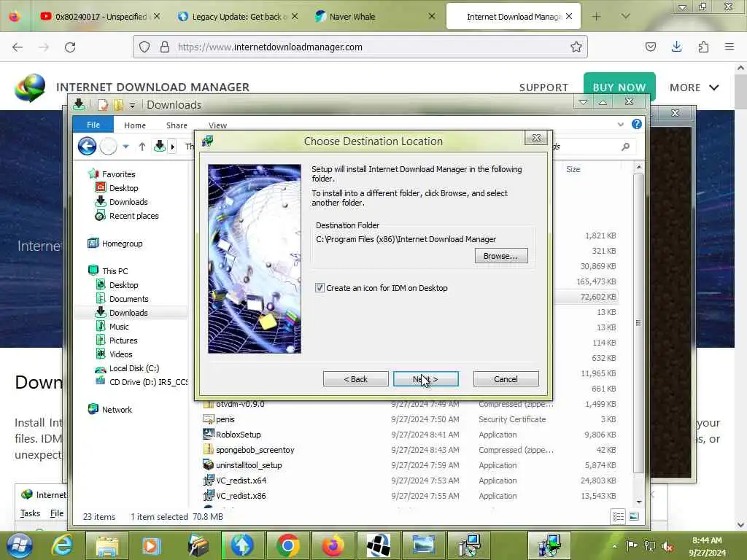Open Music under This PC
Image resolution: width=747 pixels, height=560 pixels.
click(119, 327)
